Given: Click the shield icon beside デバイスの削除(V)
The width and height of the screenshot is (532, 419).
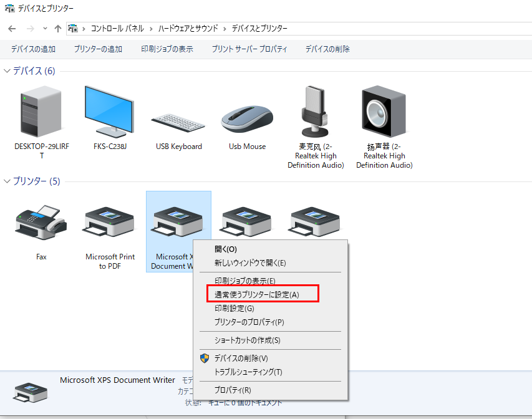Looking at the screenshot, I should 205,358.
